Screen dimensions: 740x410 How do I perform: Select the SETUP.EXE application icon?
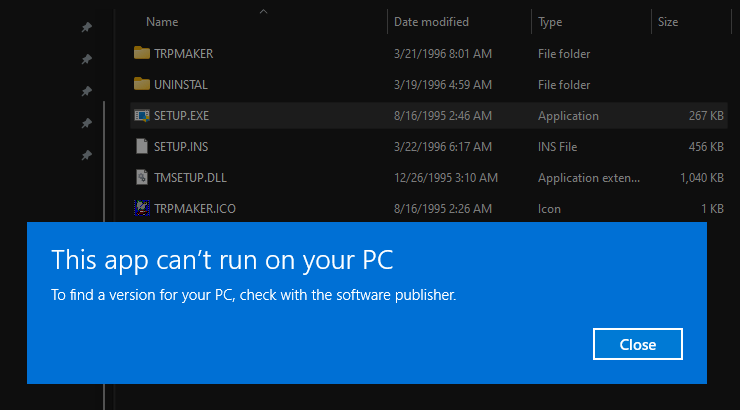[141, 116]
